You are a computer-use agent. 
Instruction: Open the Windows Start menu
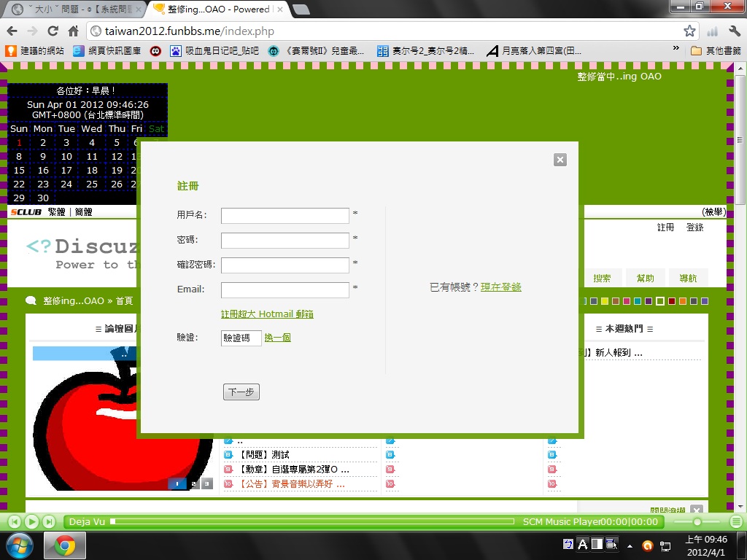click(20, 545)
